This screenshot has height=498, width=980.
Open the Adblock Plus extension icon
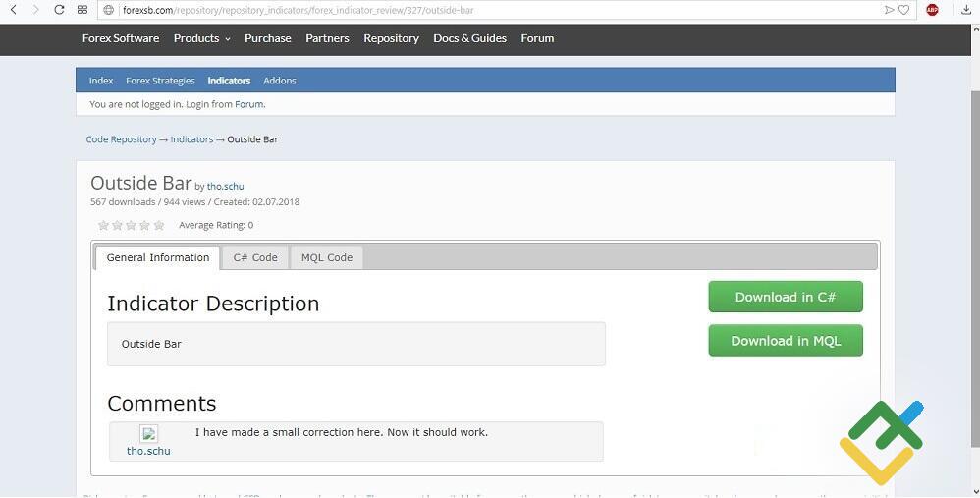932,10
